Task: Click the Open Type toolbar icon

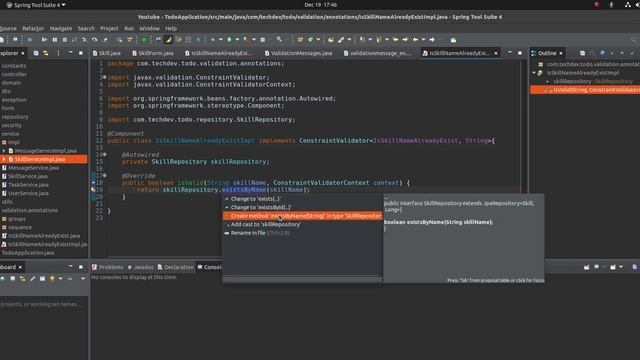Action: point(331,40)
